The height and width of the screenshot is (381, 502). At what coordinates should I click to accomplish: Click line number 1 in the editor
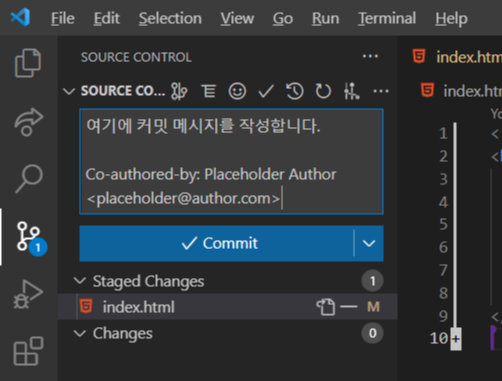pyautogui.click(x=443, y=133)
